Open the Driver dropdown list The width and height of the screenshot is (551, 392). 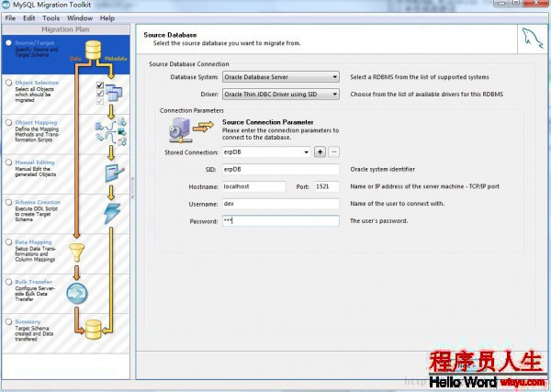(281, 95)
